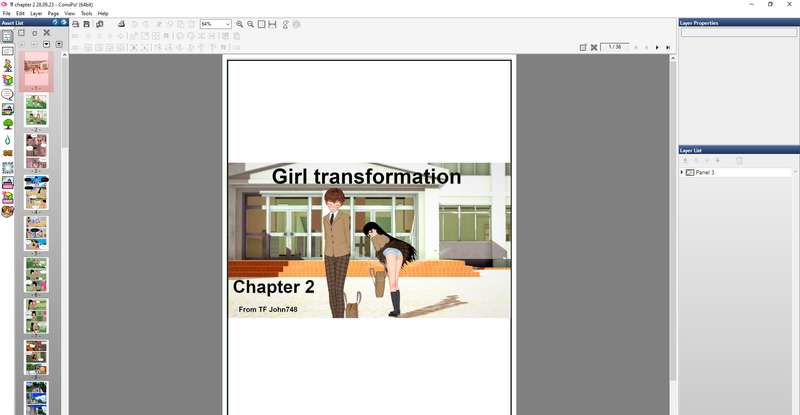Click the Girl transformation title text on canvas
The height and width of the screenshot is (415, 800).
pos(366,177)
